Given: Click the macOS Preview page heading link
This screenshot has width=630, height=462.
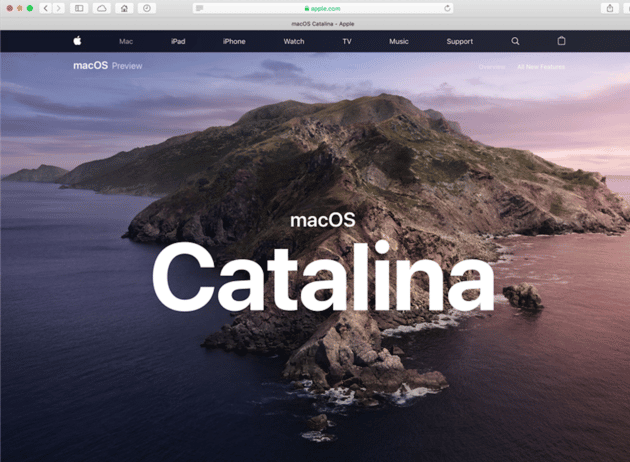Looking at the screenshot, I should coord(108,65).
